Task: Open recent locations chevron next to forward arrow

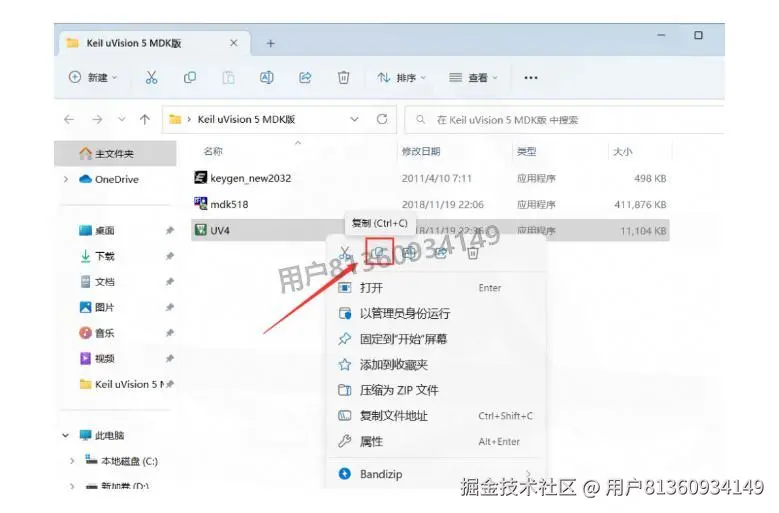Action: pos(122,119)
